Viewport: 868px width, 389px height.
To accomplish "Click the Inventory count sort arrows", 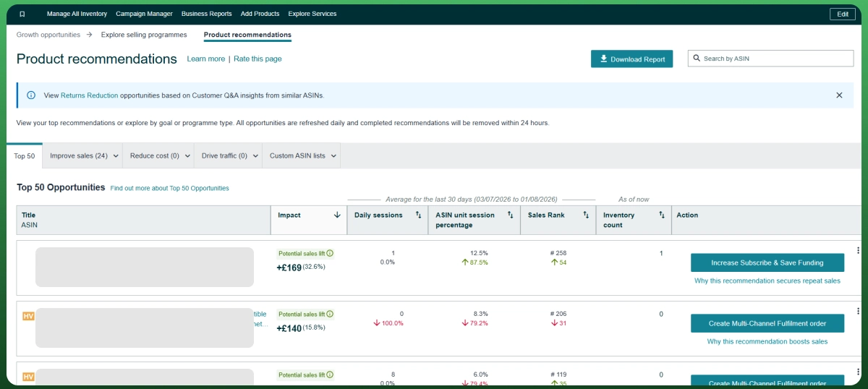I will tap(661, 215).
